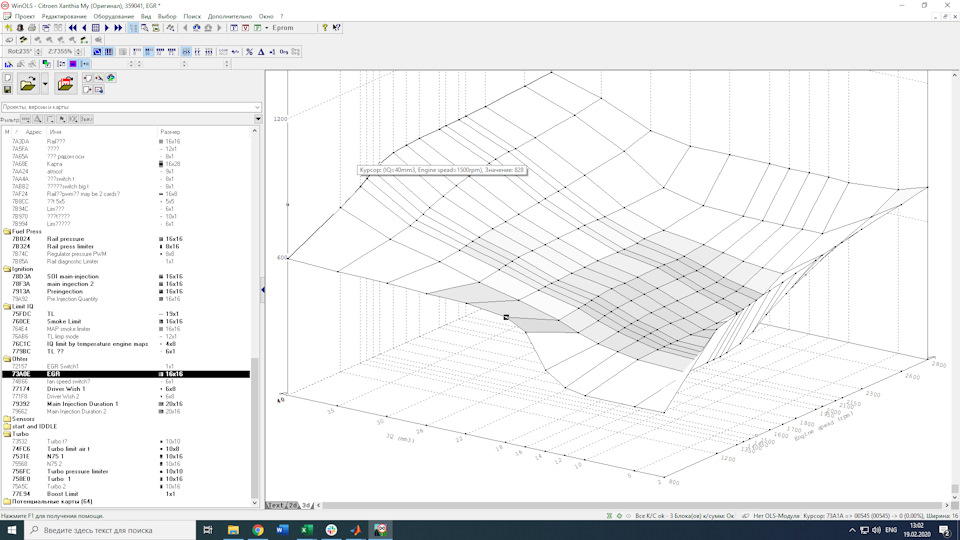Open Microsoft Excel from taskbar
960x540 pixels.
307,530
